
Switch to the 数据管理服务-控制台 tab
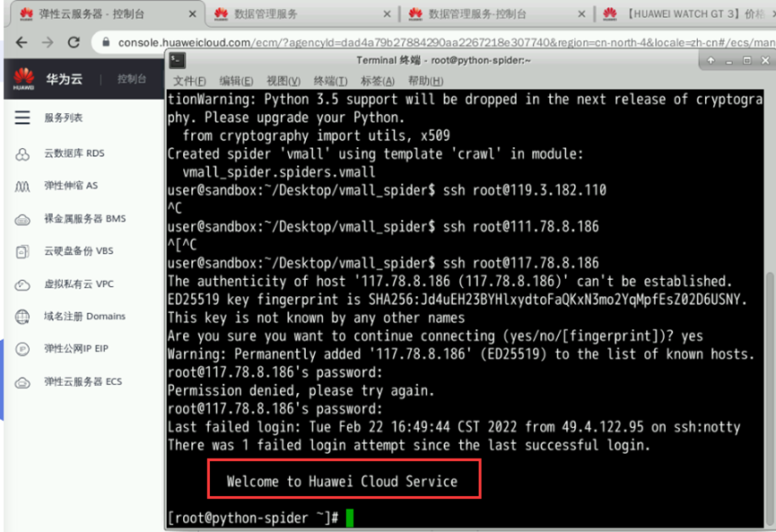pos(496,13)
